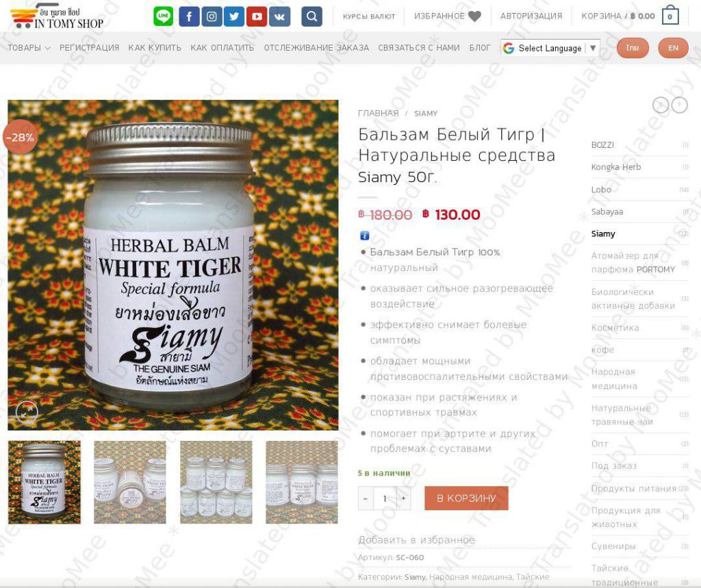The height and width of the screenshot is (588, 701).
Task: Go to next product arrow
Action: [x=680, y=105]
